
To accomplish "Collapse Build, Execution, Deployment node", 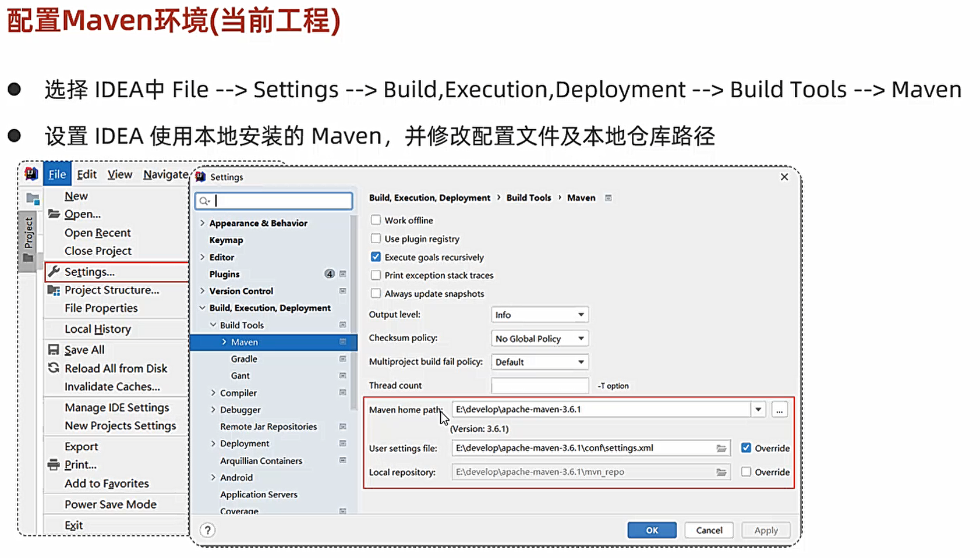I will coord(202,308).
